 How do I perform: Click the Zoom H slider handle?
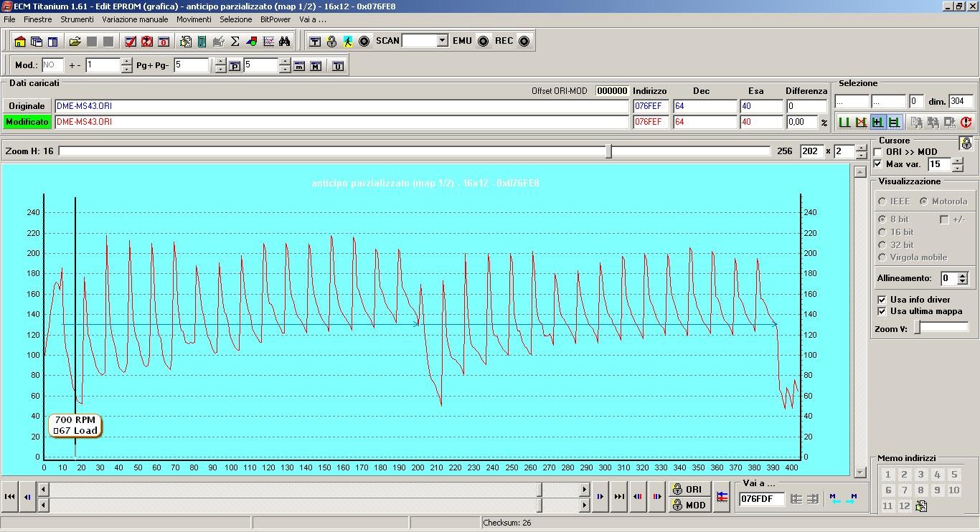tap(609, 151)
